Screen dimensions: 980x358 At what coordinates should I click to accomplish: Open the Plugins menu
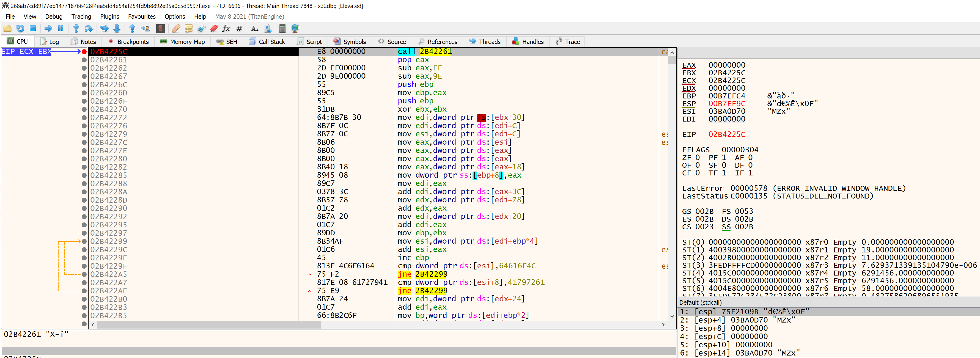[109, 17]
